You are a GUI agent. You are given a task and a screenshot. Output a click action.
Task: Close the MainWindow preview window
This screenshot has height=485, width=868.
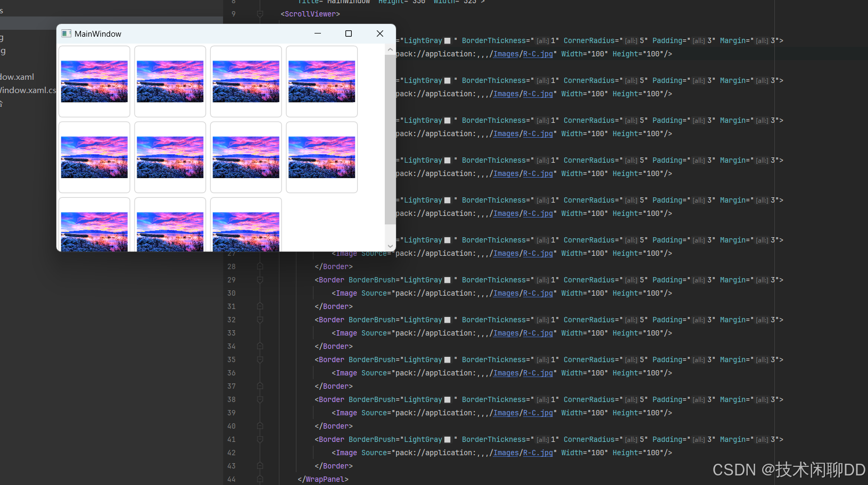[x=380, y=34]
